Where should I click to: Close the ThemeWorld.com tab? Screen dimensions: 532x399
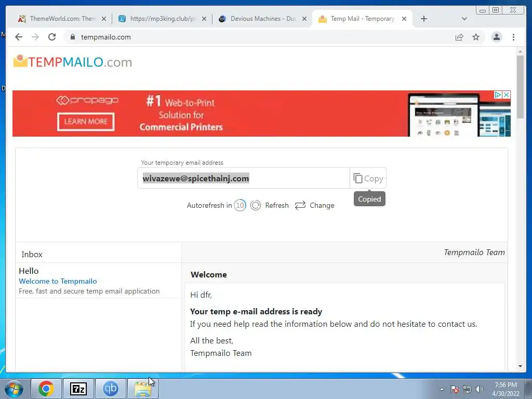[104, 19]
